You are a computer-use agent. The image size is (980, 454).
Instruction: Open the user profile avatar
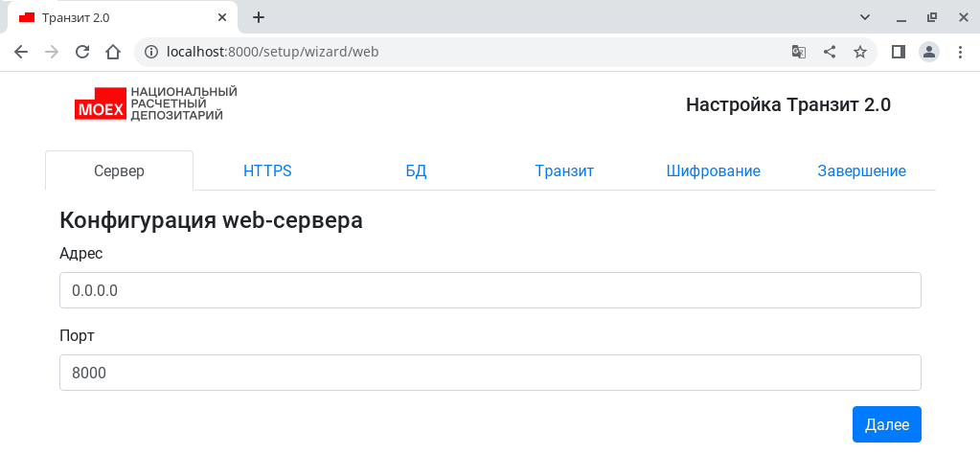tap(929, 52)
